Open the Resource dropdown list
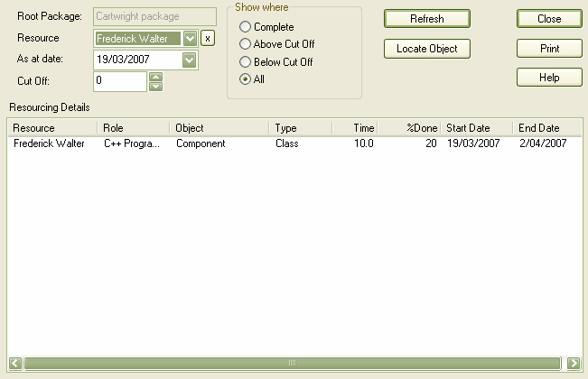This screenshot has width=588, height=379. click(190, 39)
